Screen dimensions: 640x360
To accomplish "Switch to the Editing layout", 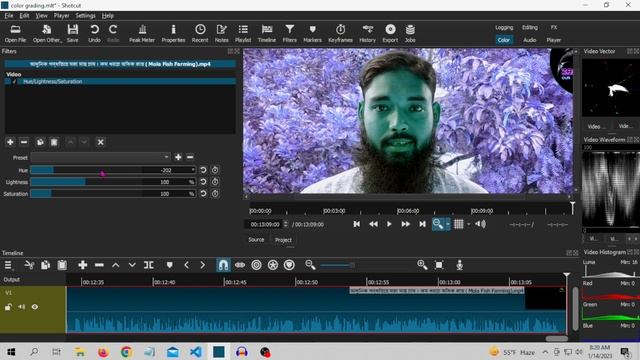I will [x=530, y=27].
